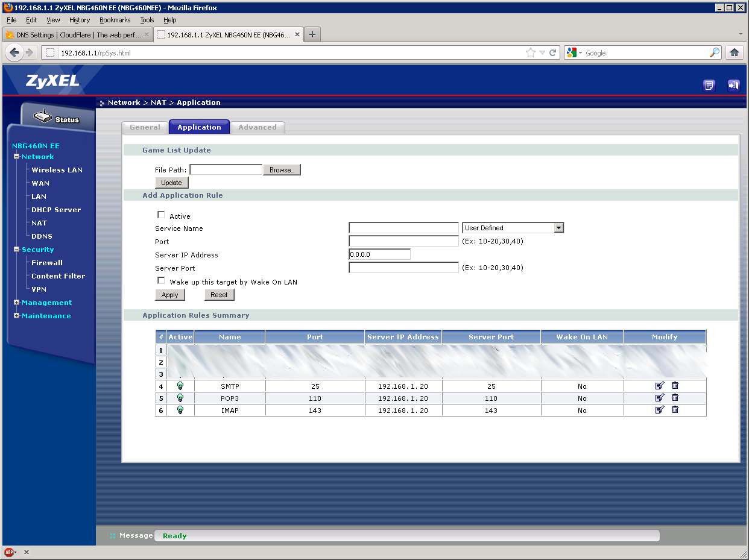Viewport: 749px width, 560px height.
Task: Collapse the Network tree section
Action: pos(17,157)
